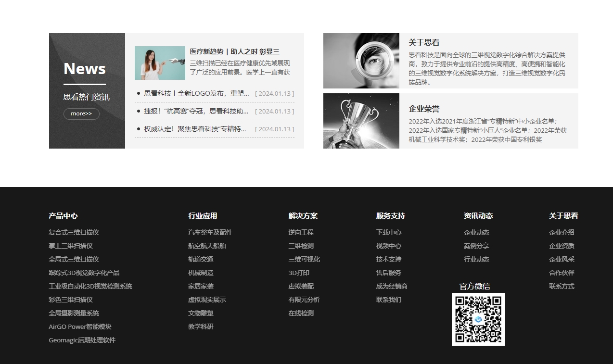The width and height of the screenshot is (613, 364).
Task: Go to 汽车整车及配件 industry page
Action: click(x=210, y=232)
